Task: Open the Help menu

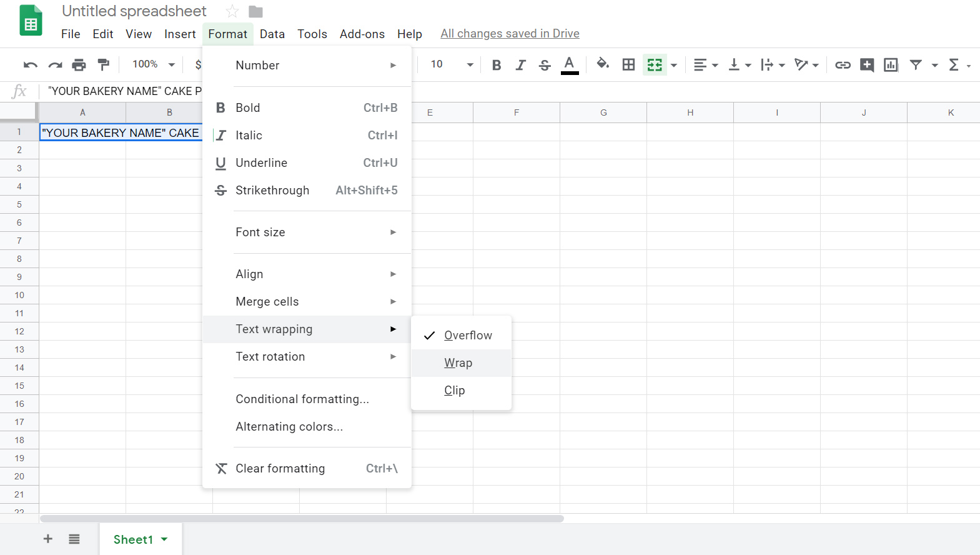Action: [409, 34]
